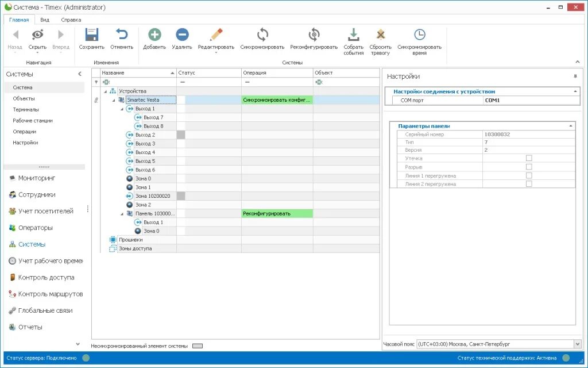The height and width of the screenshot is (368, 588).
Task: Select Терминалы in Системы list
Action: (x=26, y=110)
